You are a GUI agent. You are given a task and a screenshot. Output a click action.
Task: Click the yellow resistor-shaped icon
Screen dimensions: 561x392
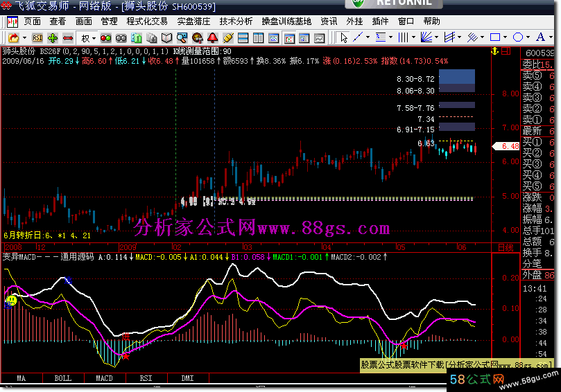tap(228, 37)
